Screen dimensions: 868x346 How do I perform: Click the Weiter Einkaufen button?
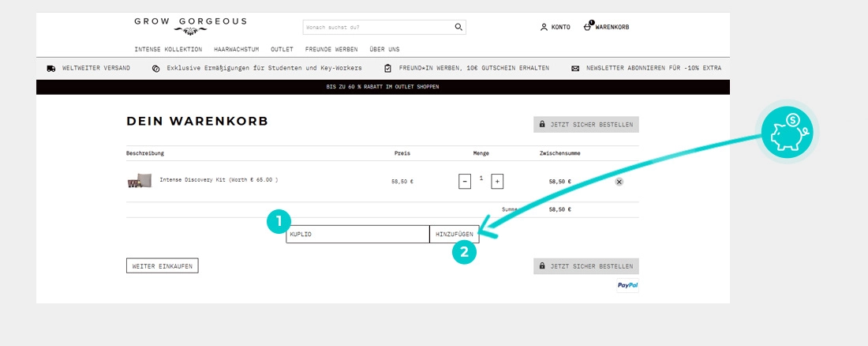(x=163, y=266)
